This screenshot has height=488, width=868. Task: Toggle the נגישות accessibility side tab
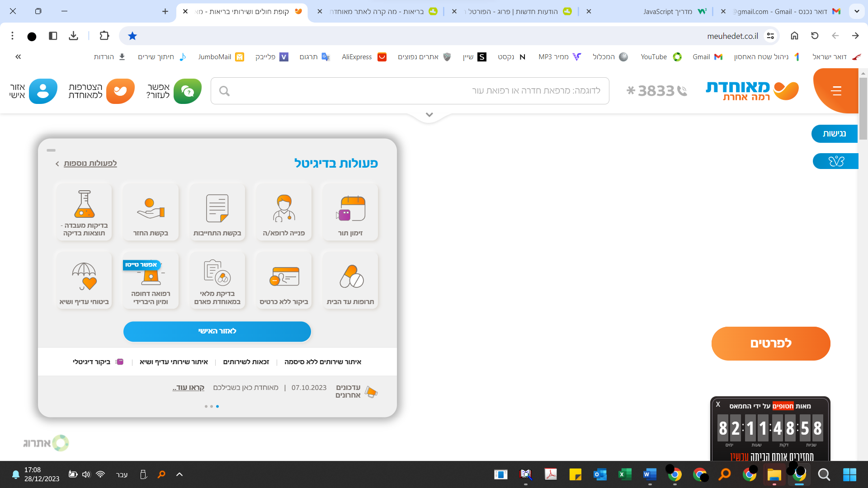coord(834,134)
